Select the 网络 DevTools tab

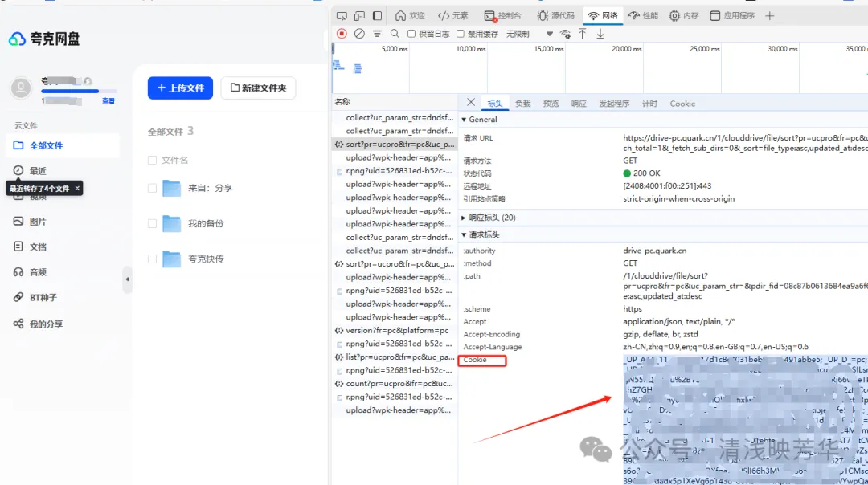[603, 16]
